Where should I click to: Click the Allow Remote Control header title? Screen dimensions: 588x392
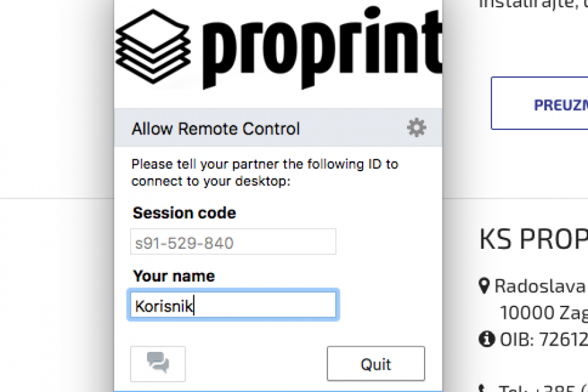click(216, 129)
